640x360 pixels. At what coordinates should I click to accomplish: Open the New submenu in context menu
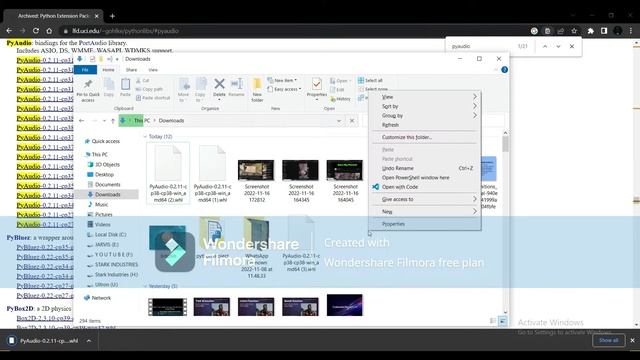[424, 211]
